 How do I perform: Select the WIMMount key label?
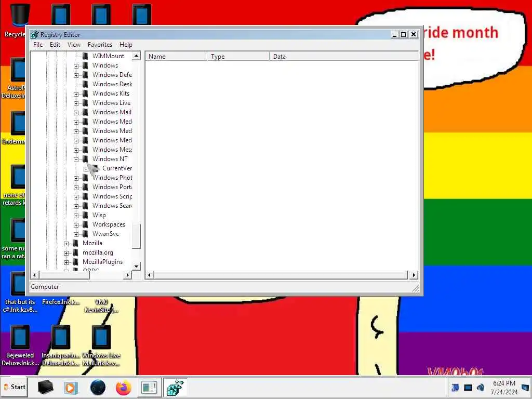(108, 56)
